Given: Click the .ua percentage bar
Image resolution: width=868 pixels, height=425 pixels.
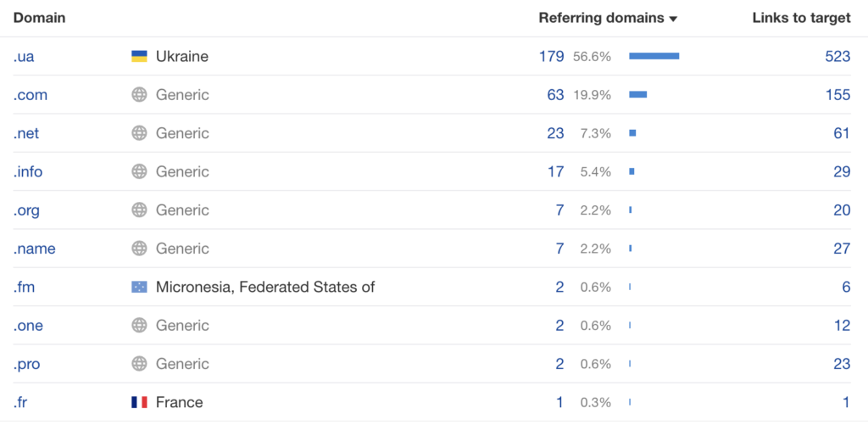Looking at the screenshot, I should click(x=654, y=57).
